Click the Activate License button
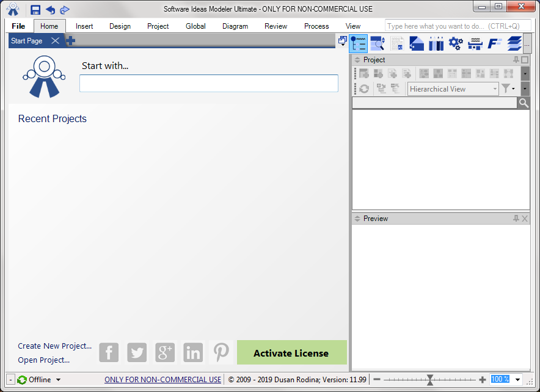540x392 pixels. (291, 352)
